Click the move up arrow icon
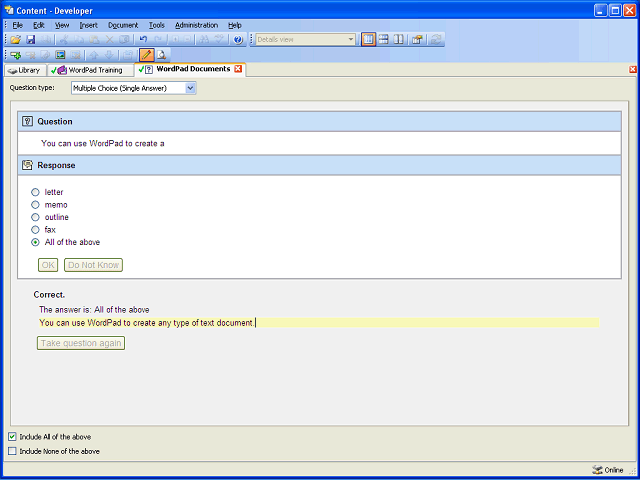Screen dimensions: 640x480 coord(94,55)
